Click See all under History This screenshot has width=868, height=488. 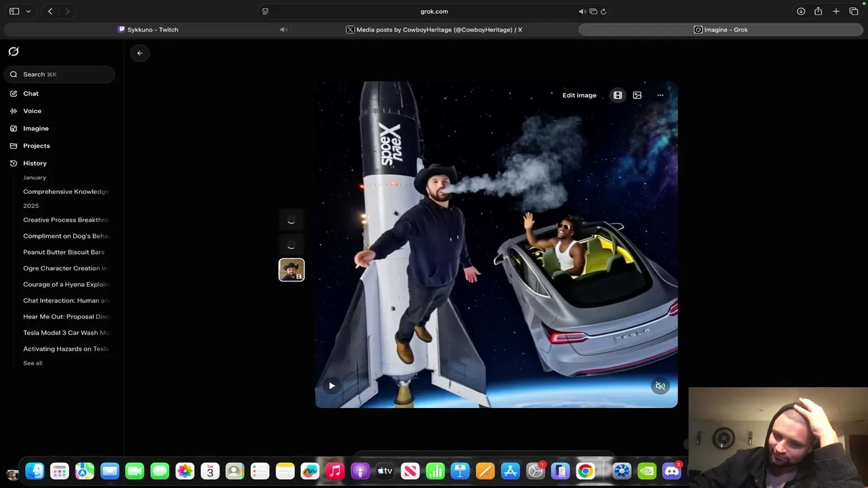click(x=33, y=363)
